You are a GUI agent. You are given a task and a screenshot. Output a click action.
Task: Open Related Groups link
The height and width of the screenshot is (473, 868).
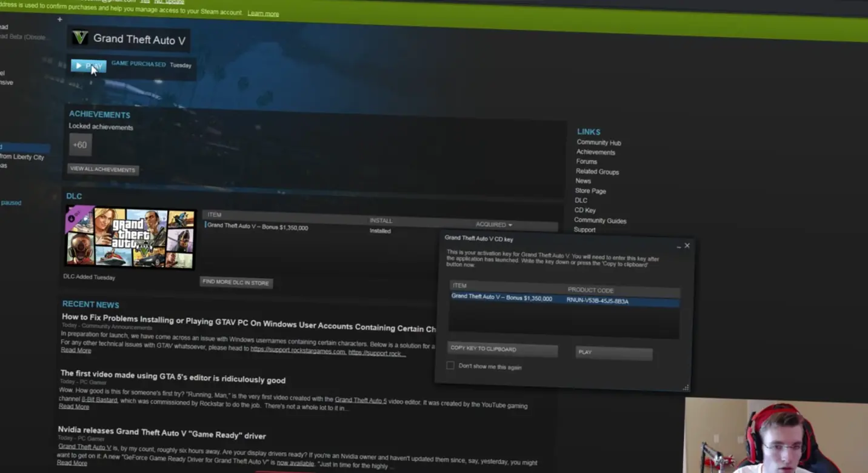point(598,172)
